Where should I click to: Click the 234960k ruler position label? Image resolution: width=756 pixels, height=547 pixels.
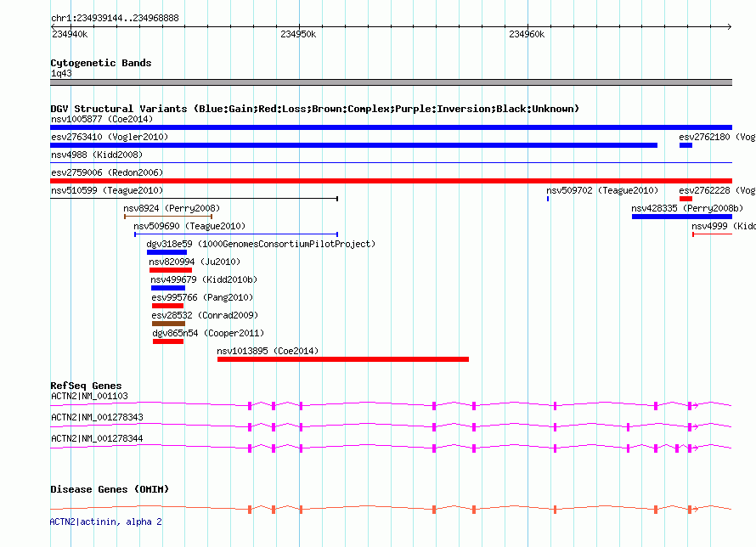pyautogui.click(x=527, y=34)
